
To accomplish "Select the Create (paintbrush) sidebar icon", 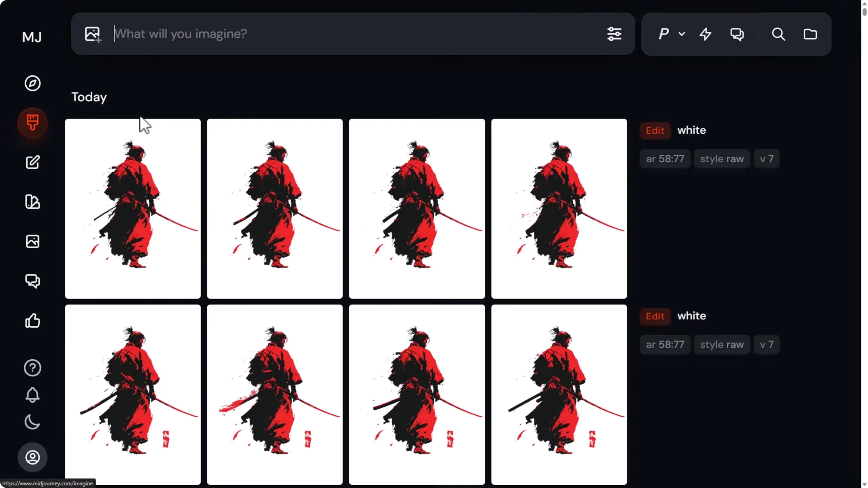I will point(32,122).
